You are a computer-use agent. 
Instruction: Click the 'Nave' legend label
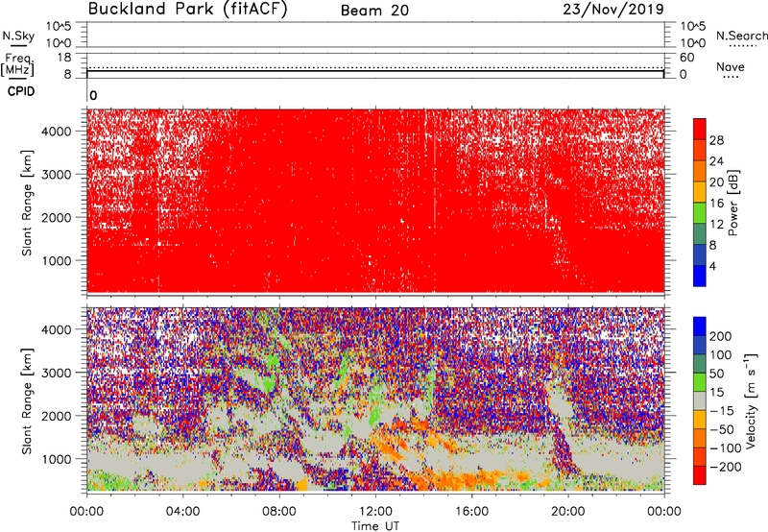click(730, 67)
